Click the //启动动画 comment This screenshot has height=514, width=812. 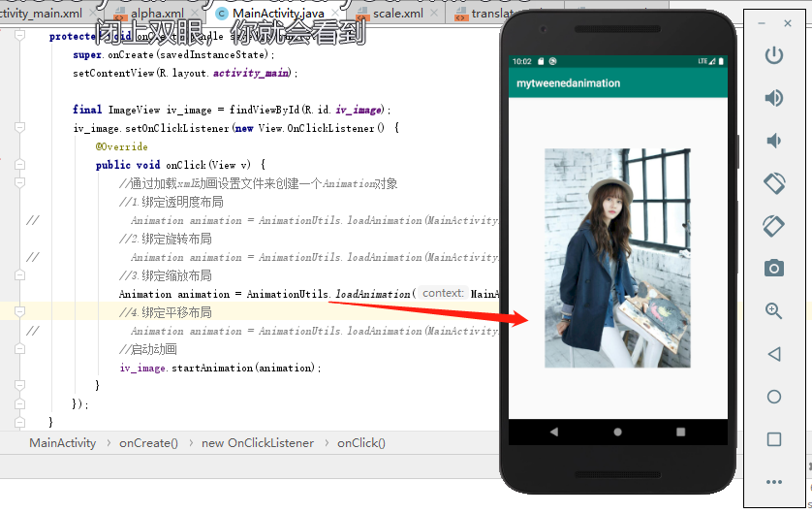(148, 349)
